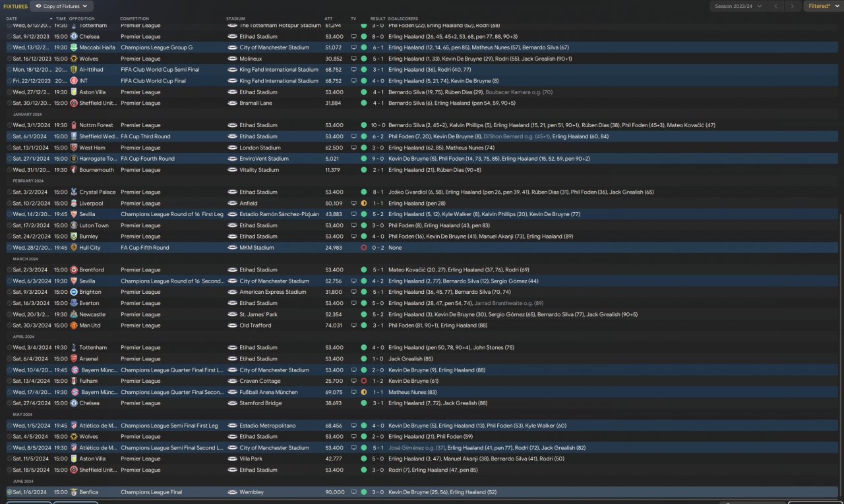
Task: Sort fixtures by the Opposition column header
Action: (x=82, y=18)
